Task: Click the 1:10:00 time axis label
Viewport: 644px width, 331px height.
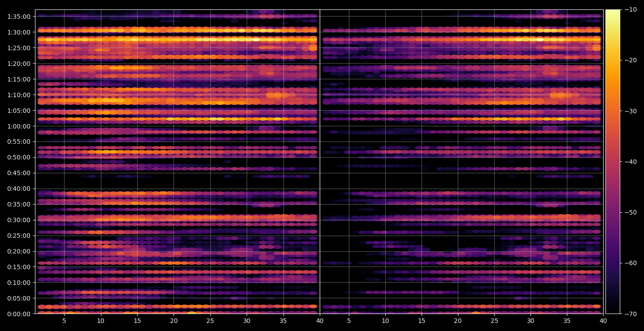Action: (x=19, y=95)
